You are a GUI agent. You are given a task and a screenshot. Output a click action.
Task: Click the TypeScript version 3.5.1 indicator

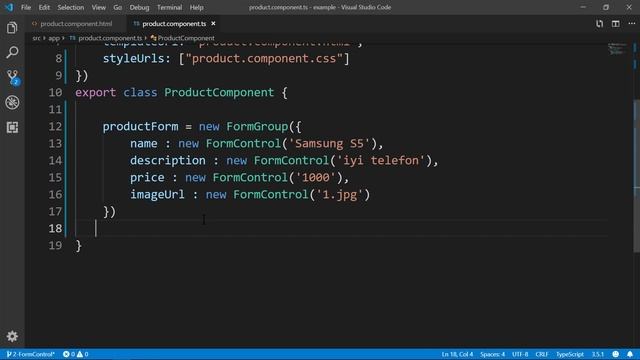point(598,354)
